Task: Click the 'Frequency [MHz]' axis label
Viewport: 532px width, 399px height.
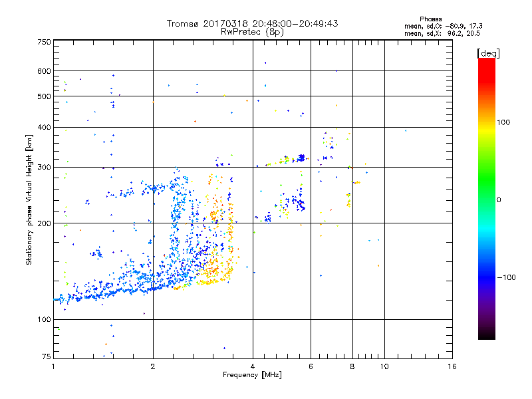Action: coord(252,375)
